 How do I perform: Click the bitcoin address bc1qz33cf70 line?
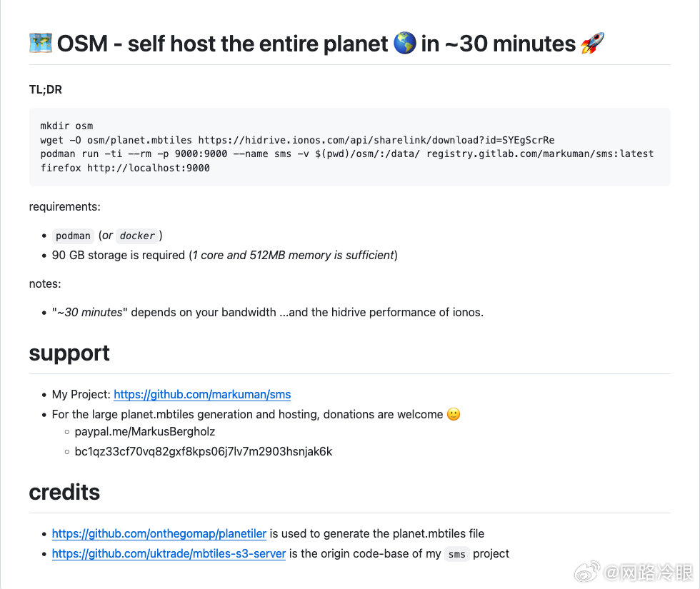(204, 451)
